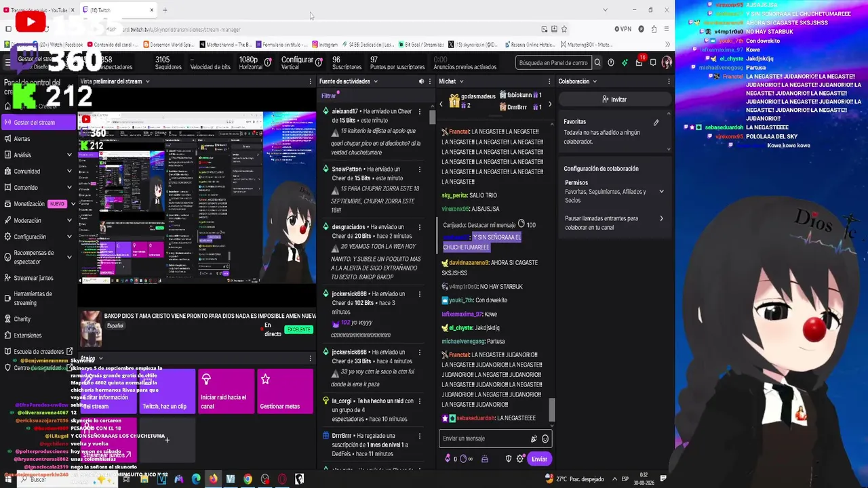Open Pausar llamadas entrantes setting
This screenshot has width=868, height=488.
click(x=614, y=223)
